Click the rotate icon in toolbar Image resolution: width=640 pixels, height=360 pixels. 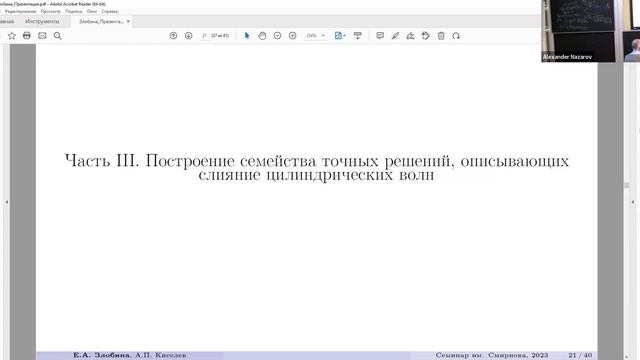click(456, 36)
